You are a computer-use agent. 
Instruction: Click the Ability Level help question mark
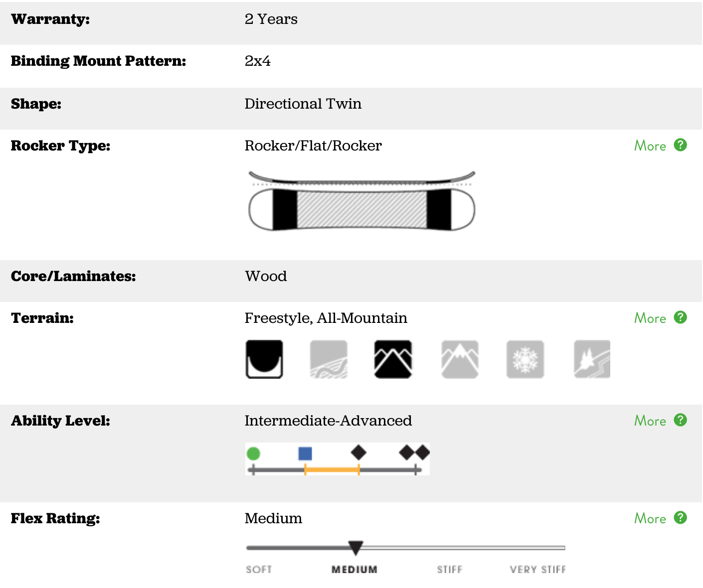click(x=680, y=420)
